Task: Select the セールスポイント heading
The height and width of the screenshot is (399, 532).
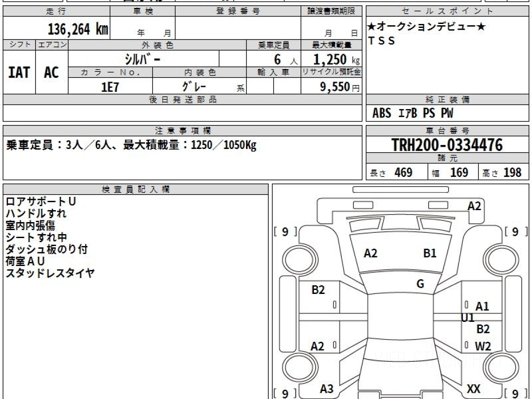Action: pos(448,12)
